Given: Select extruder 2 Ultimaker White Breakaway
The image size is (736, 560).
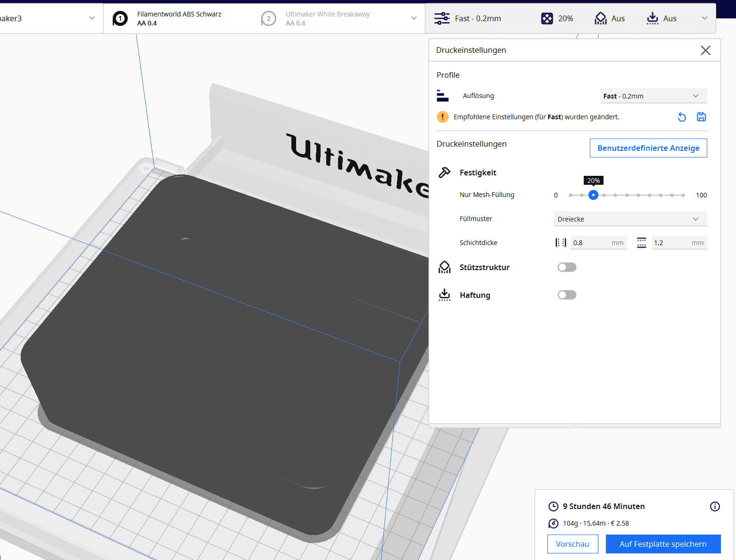Looking at the screenshot, I should click(327, 18).
